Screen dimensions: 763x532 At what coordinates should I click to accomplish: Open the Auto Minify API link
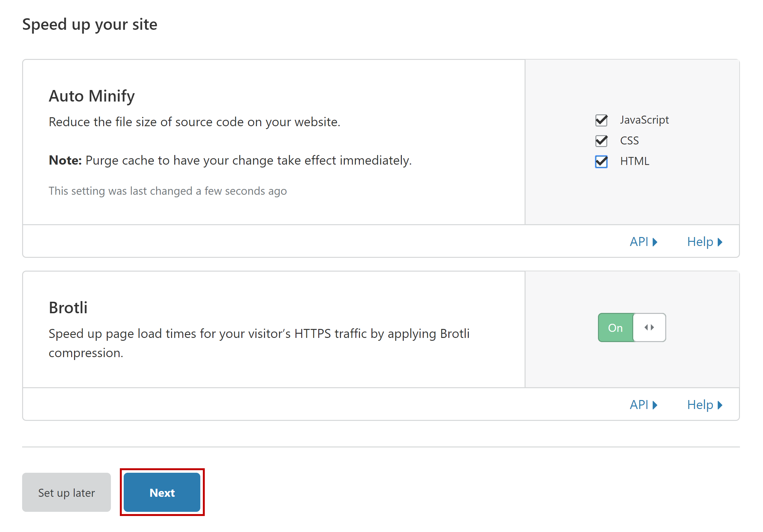(x=639, y=242)
